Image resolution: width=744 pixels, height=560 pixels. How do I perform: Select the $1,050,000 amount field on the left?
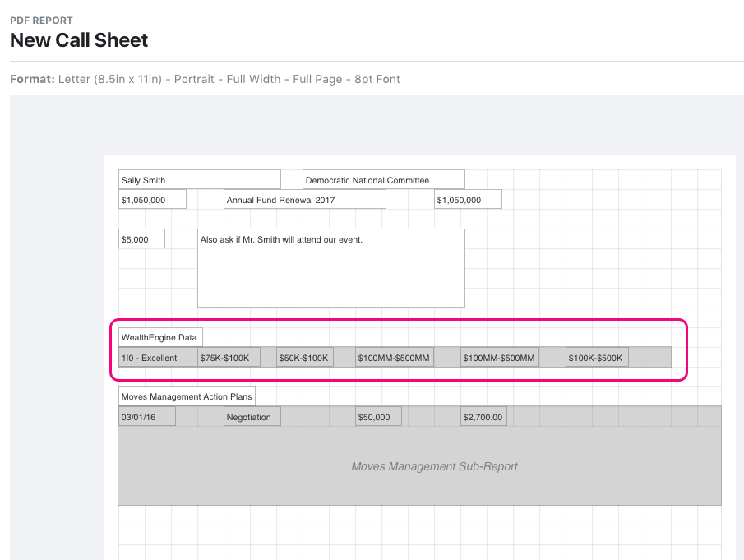pos(151,198)
